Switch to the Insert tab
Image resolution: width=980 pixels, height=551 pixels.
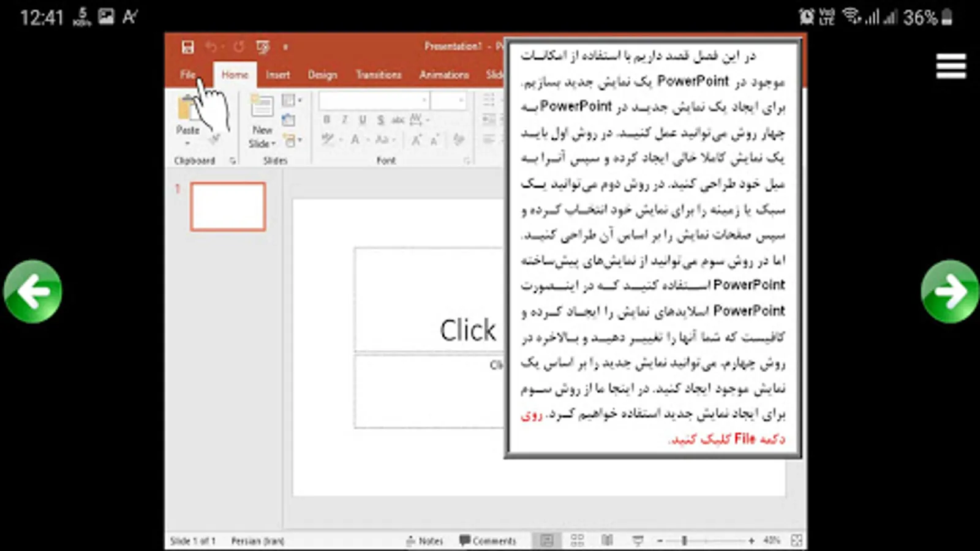point(277,75)
